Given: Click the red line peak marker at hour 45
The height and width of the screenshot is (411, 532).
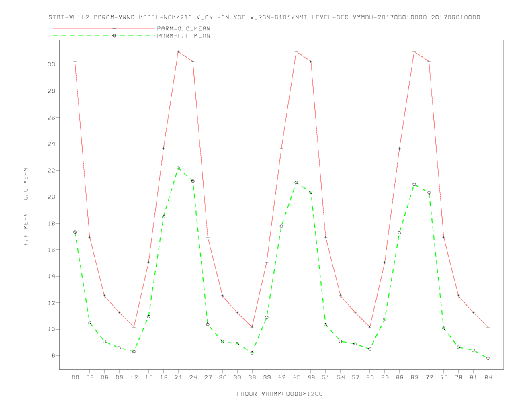Looking at the screenshot, I should 296,52.
